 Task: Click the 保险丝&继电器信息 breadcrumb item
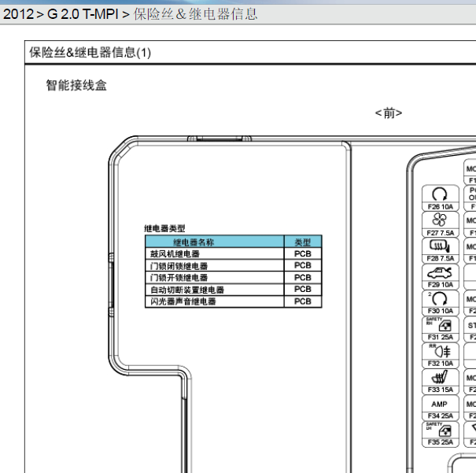coord(195,14)
